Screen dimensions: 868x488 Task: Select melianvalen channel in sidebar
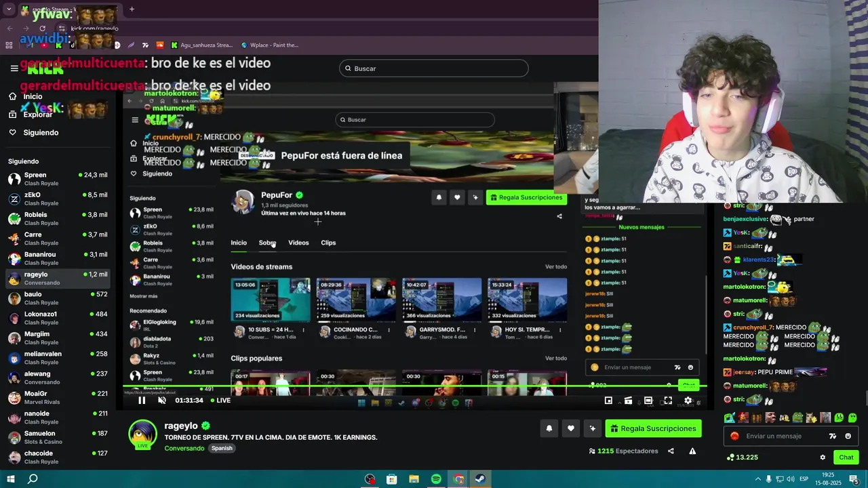tap(58, 358)
